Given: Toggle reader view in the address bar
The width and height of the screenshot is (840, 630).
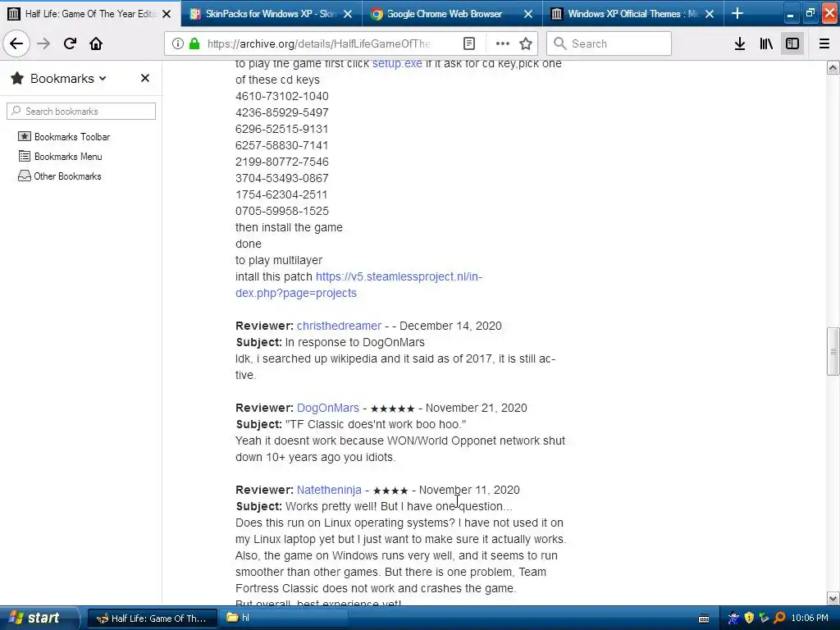Looking at the screenshot, I should point(468,43).
